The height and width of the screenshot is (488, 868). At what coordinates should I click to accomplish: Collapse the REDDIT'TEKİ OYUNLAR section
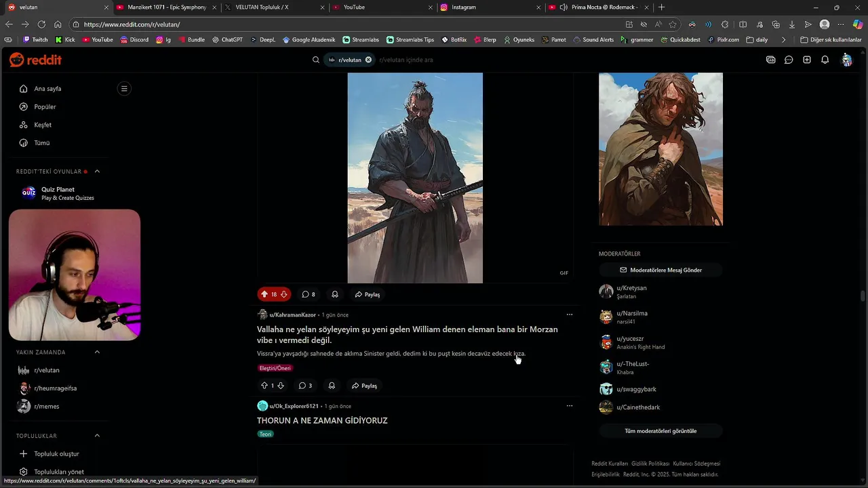[x=97, y=171]
